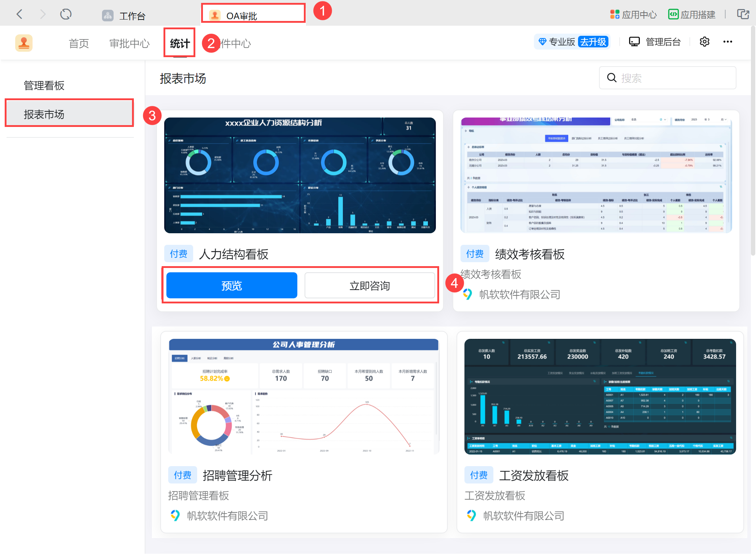Image resolution: width=756 pixels, height=554 pixels.
Task: Click the 立即咨询 button
Action: 369,286
